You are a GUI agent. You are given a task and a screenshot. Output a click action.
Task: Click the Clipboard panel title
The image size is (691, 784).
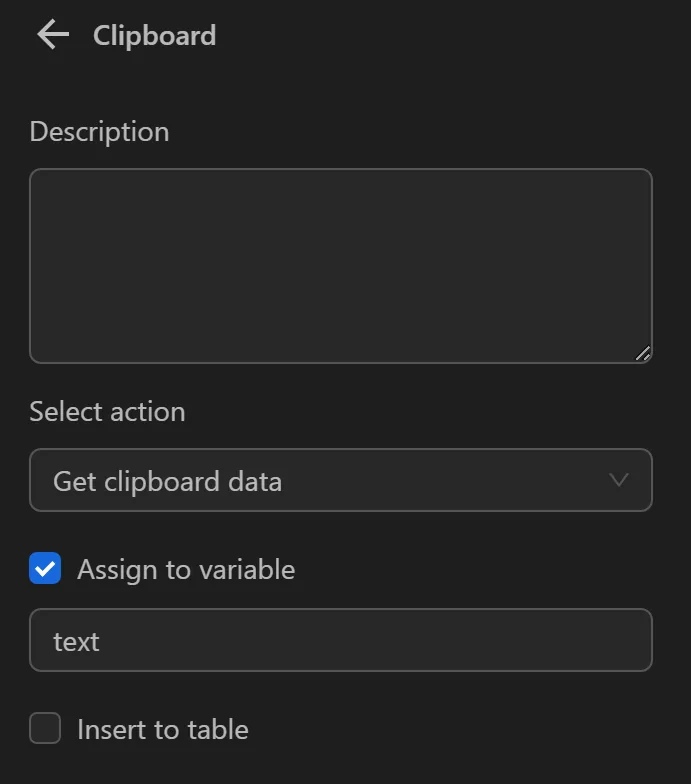(154, 36)
